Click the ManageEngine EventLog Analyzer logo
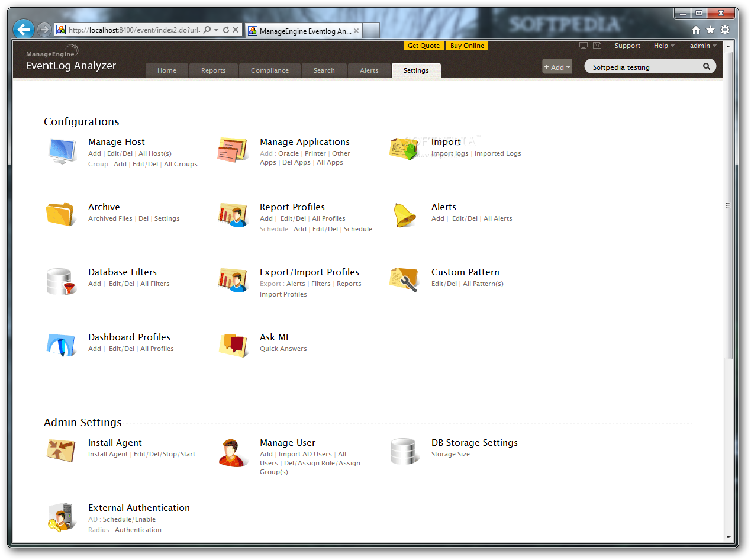 (x=71, y=59)
